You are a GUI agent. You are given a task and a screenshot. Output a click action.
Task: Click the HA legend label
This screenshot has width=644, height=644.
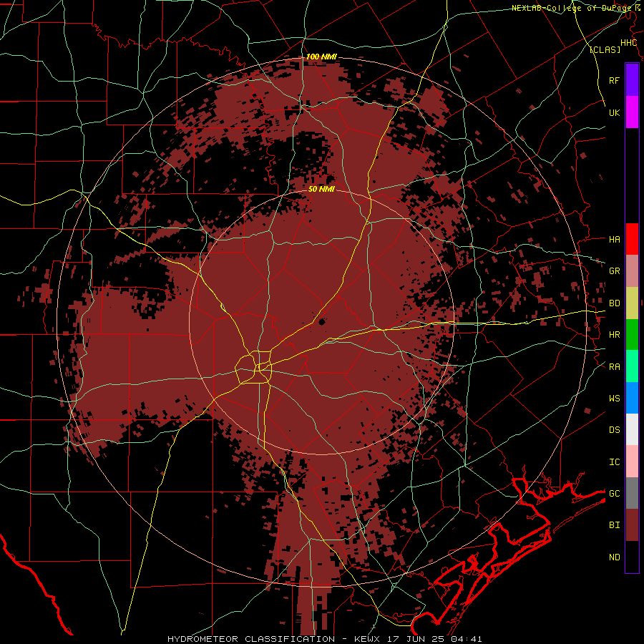614,240
